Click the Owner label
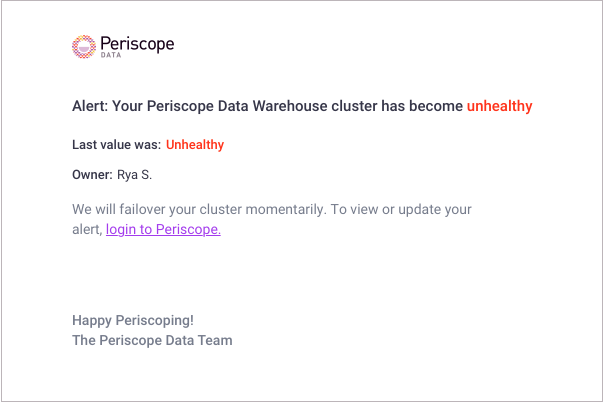Screen dimensions: 603x402 coord(92,175)
